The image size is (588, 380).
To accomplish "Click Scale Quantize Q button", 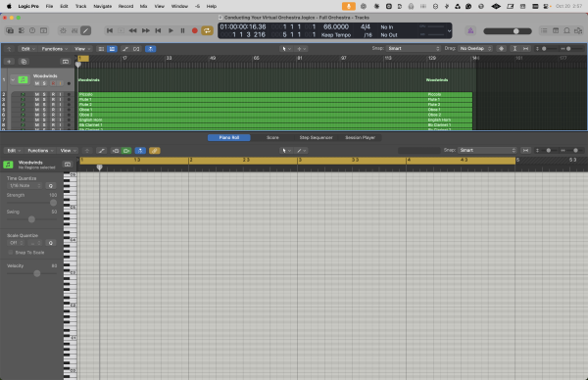I will click(51, 243).
